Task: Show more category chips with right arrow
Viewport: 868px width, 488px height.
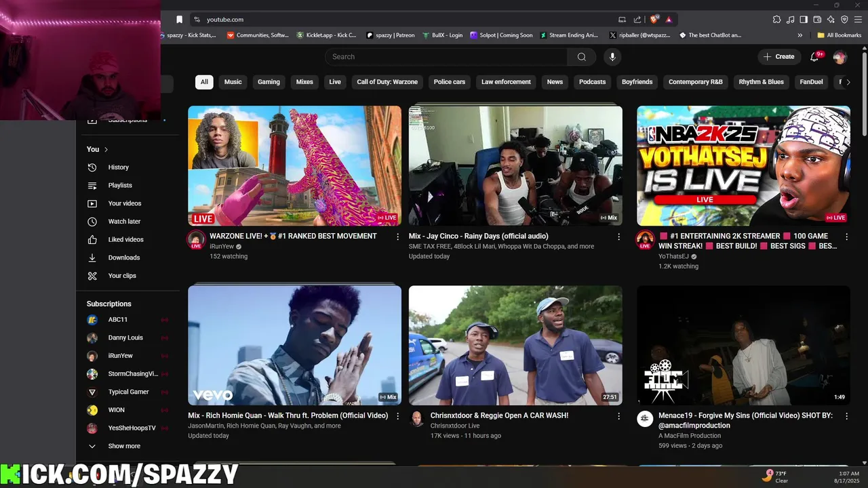Action: pos(848,82)
